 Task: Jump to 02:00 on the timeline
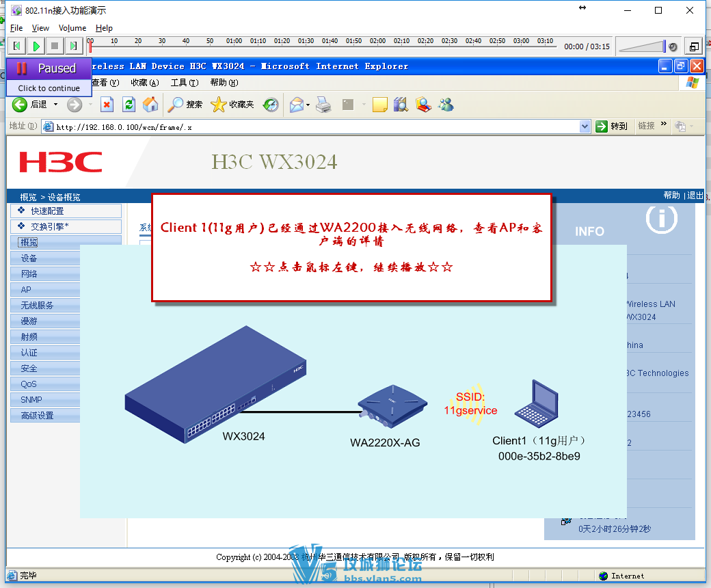coord(377,41)
